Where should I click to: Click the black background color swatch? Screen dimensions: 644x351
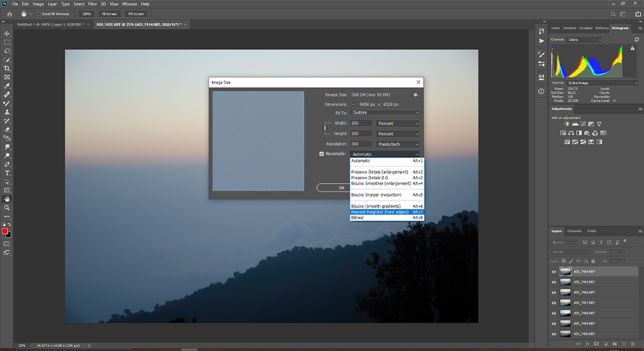pos(9,235)
